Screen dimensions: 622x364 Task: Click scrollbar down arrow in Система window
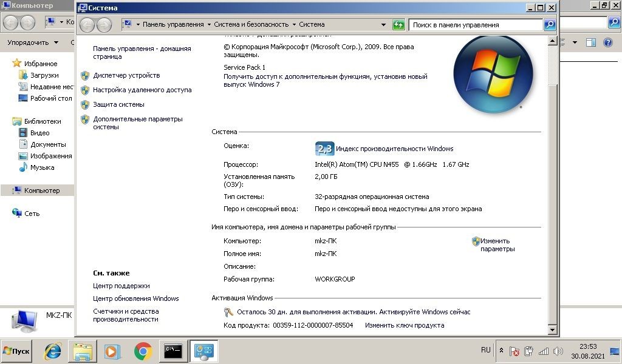552,329
